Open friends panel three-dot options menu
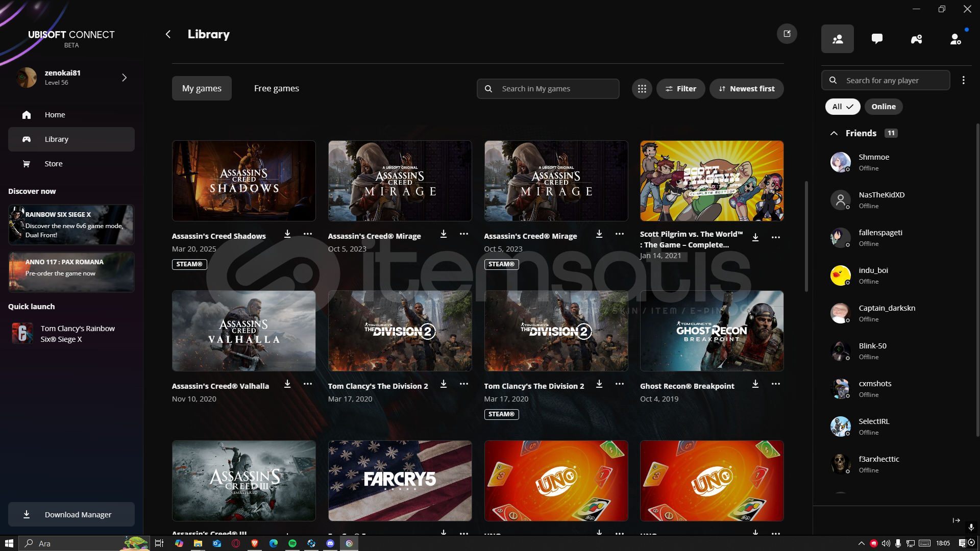 [963, 80]
